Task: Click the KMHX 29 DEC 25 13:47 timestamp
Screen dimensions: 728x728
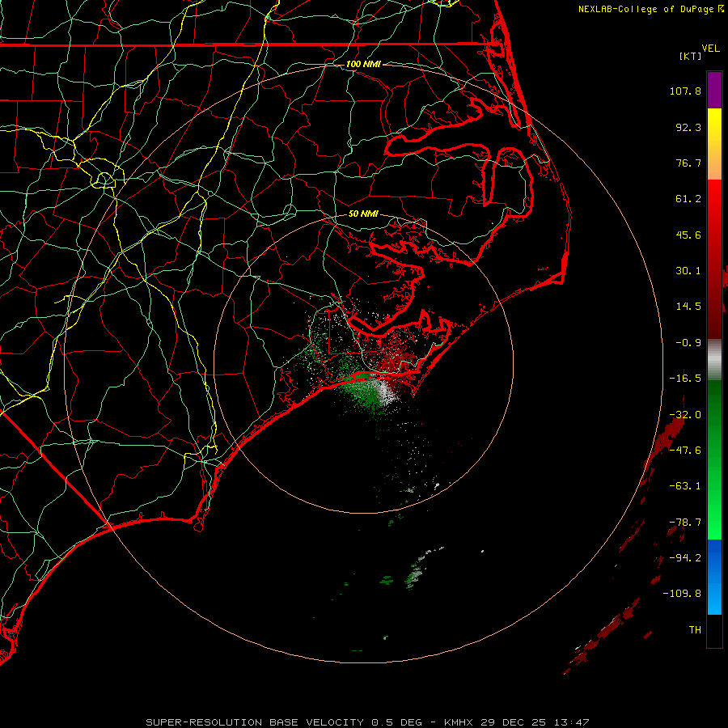Action: [516, 722]
